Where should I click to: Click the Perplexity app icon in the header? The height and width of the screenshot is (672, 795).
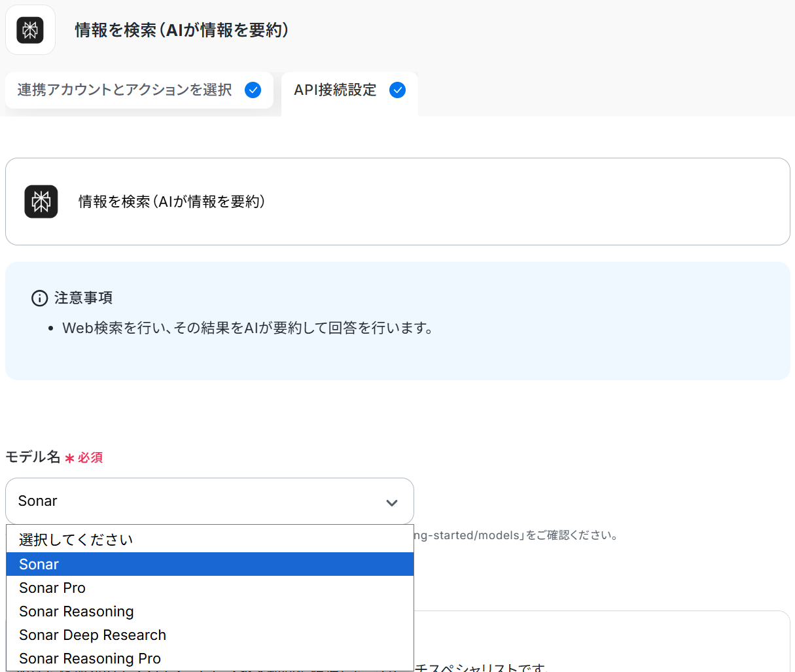(30, 30)
